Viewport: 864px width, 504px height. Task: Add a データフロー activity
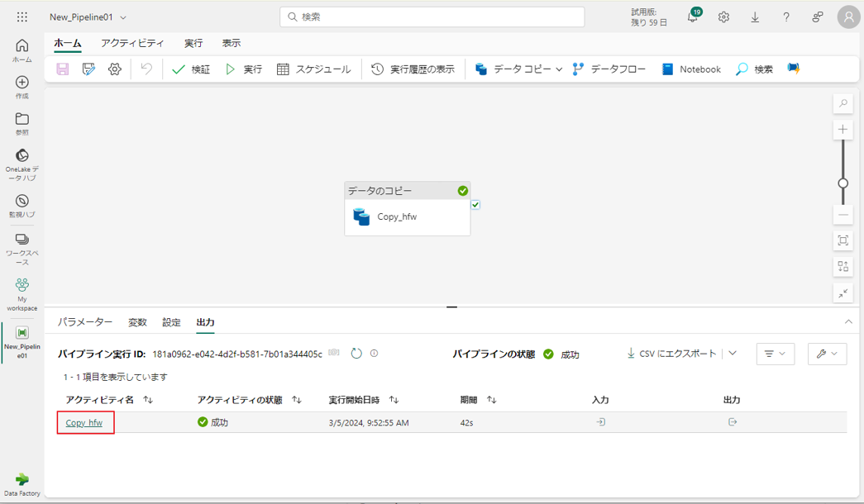(609, 69)
